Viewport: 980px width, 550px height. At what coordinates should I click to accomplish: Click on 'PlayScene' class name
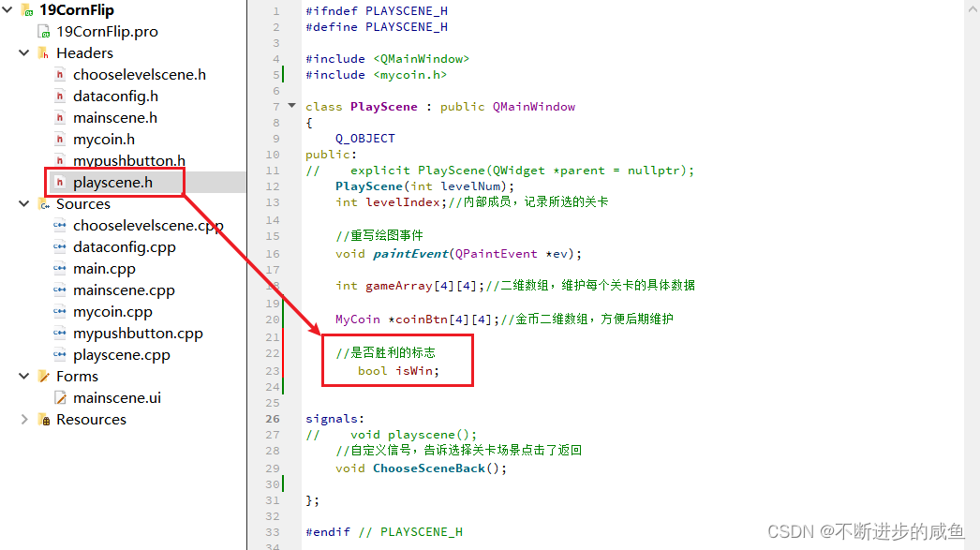point(384,107)
